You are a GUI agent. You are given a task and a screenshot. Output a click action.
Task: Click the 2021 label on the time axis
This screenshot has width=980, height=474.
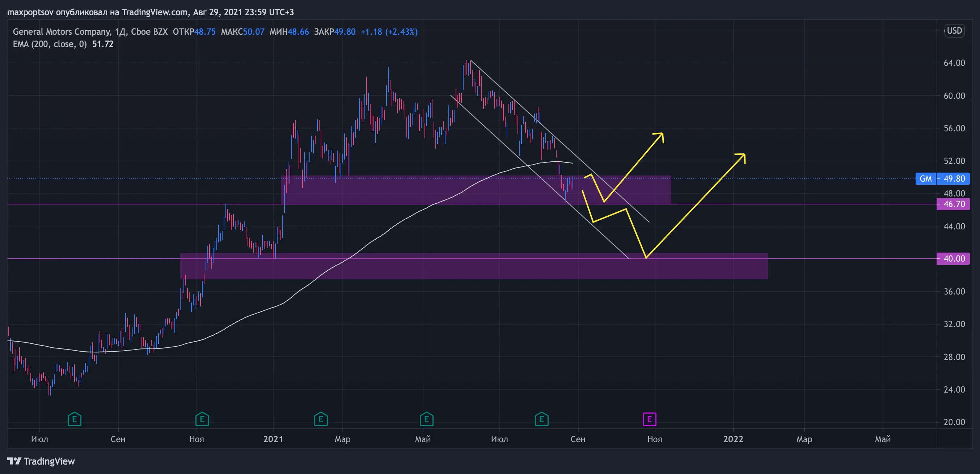coord(273,439)
